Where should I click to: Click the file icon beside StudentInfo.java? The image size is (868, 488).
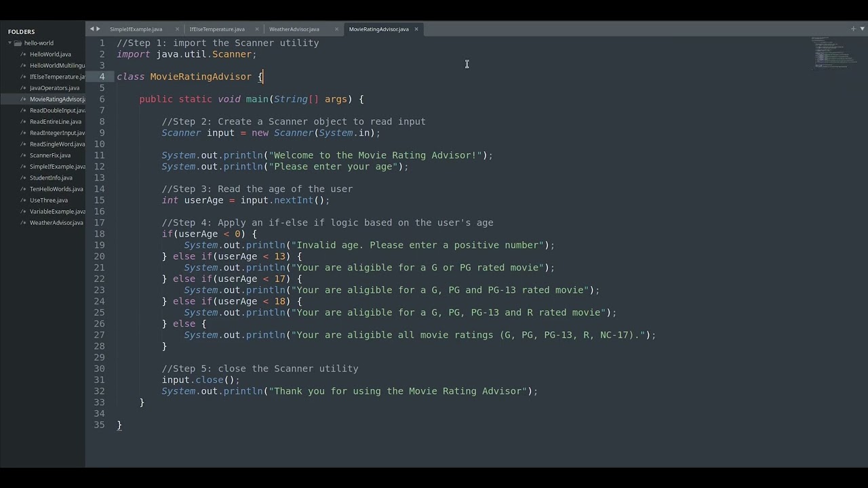click(x=23, y=178)
